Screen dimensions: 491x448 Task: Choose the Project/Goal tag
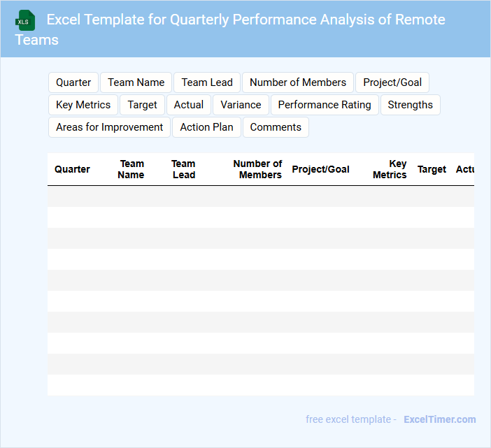[x=392, y=82]
